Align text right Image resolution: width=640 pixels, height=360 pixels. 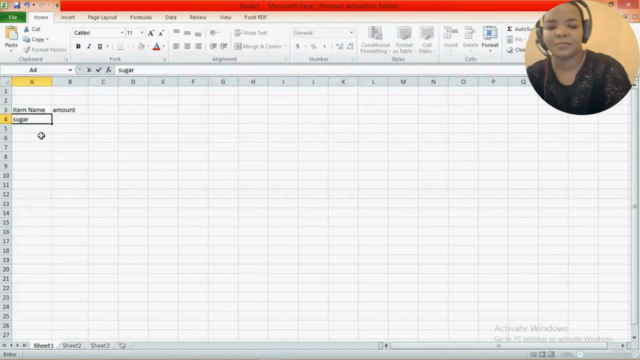point(198,46)
